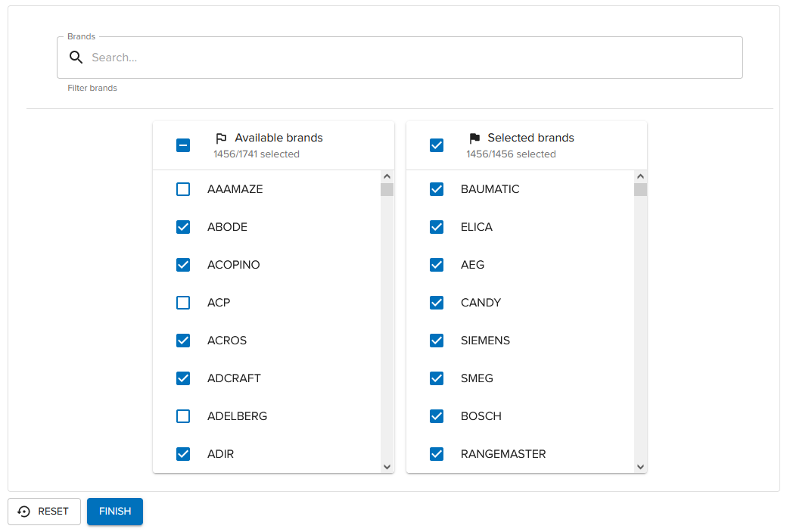Deselect the SMEG checkbox
The height and width of the screenshot is (532, 787).
coord(437,378)
